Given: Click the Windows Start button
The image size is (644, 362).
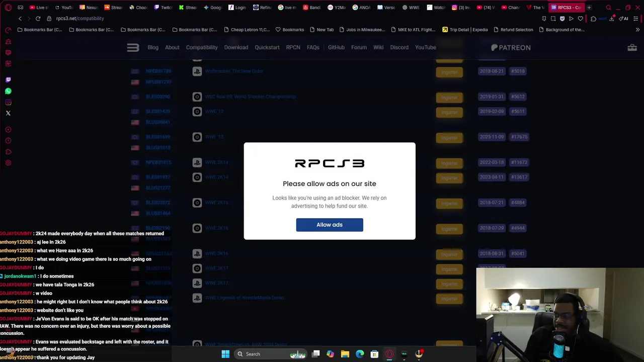Looking at the screenshot, I should [225, 354].
